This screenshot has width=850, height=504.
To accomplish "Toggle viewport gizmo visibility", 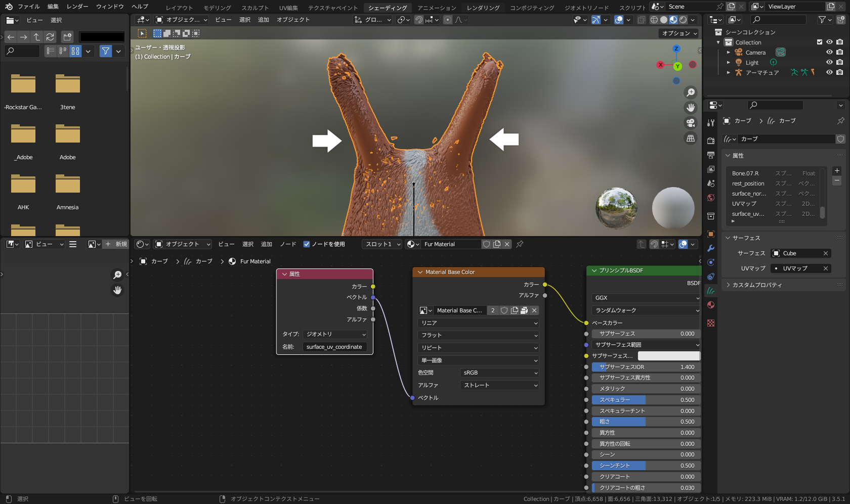I will pos(596,20).
